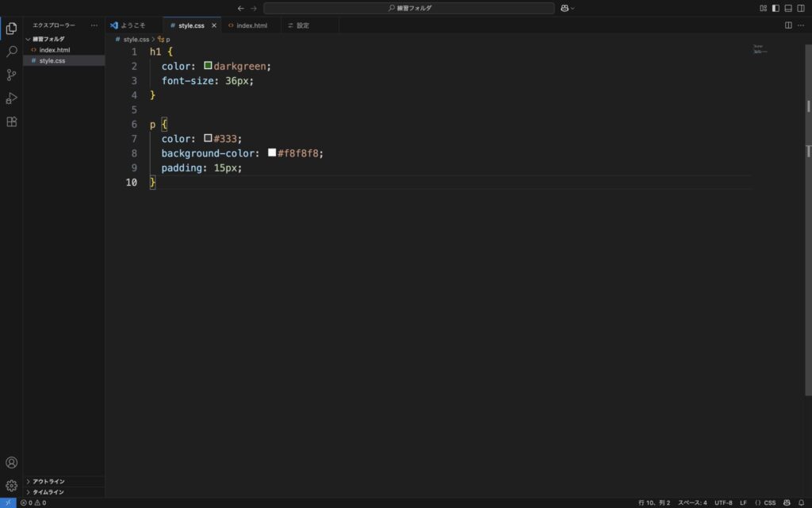
Task: Click the closing brace on line 10
Action: point(153,183)
